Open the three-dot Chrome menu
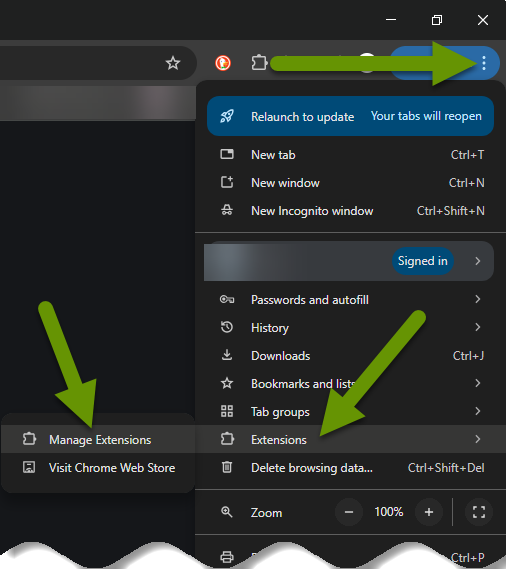This screenshot has height=569, width=506. coord(484,63)
